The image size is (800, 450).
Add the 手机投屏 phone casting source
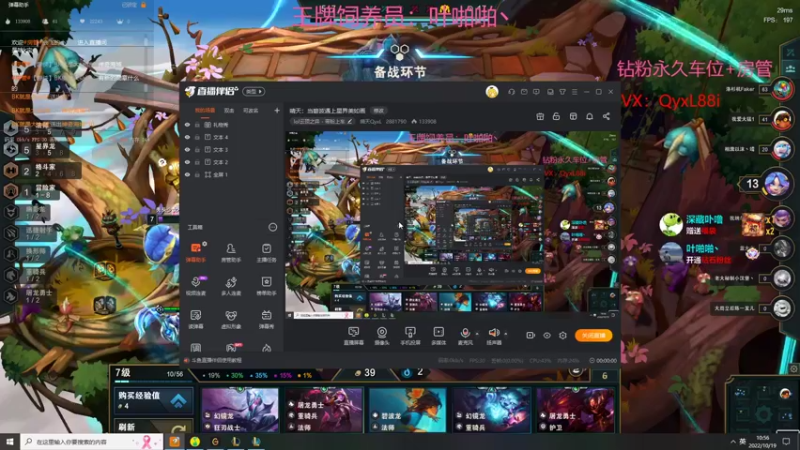pyautogui.click(x=410, y=336)
